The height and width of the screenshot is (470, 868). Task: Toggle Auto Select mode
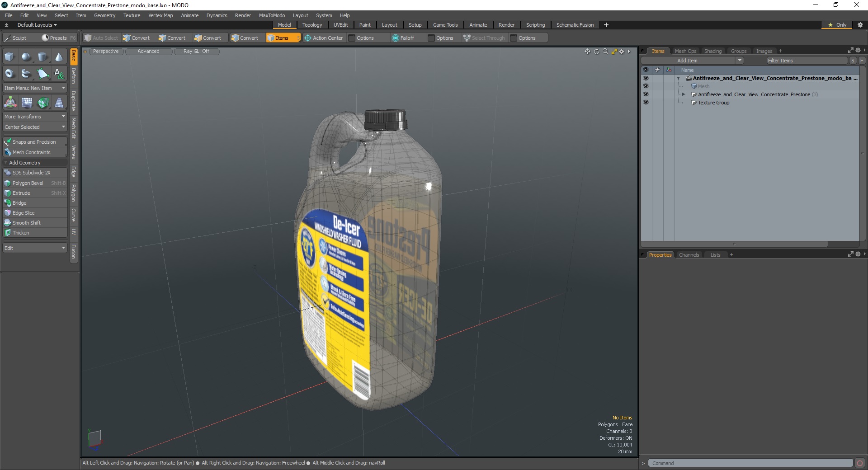[x=101, y=38]
